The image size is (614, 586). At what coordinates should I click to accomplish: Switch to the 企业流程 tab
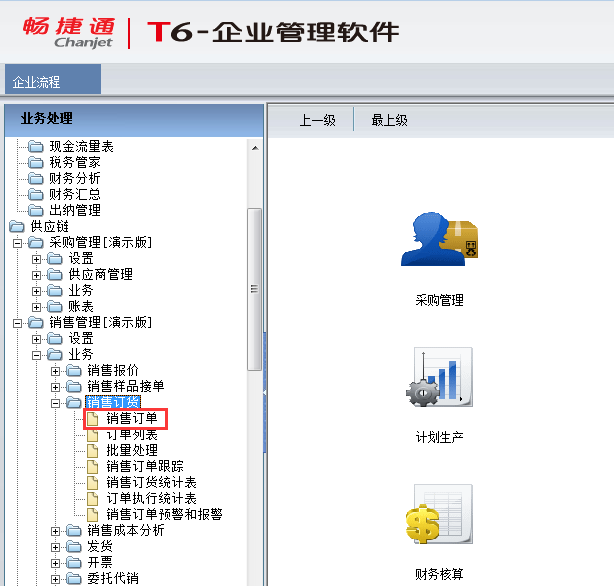(x=36, y=81)
